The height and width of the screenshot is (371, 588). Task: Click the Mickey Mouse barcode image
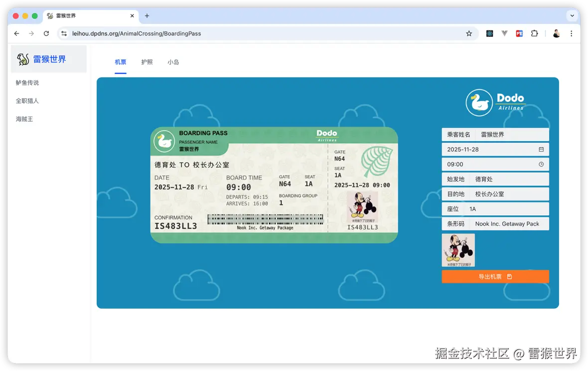click(458, 250)
